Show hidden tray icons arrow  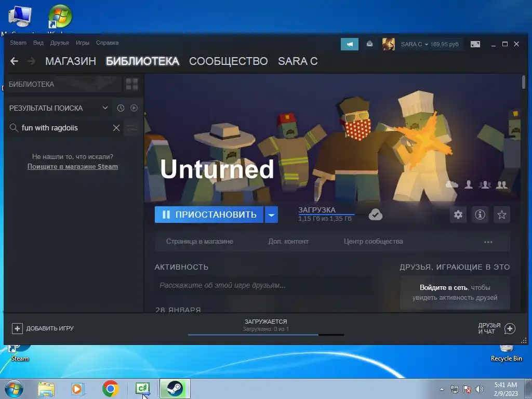click(442, 389)
